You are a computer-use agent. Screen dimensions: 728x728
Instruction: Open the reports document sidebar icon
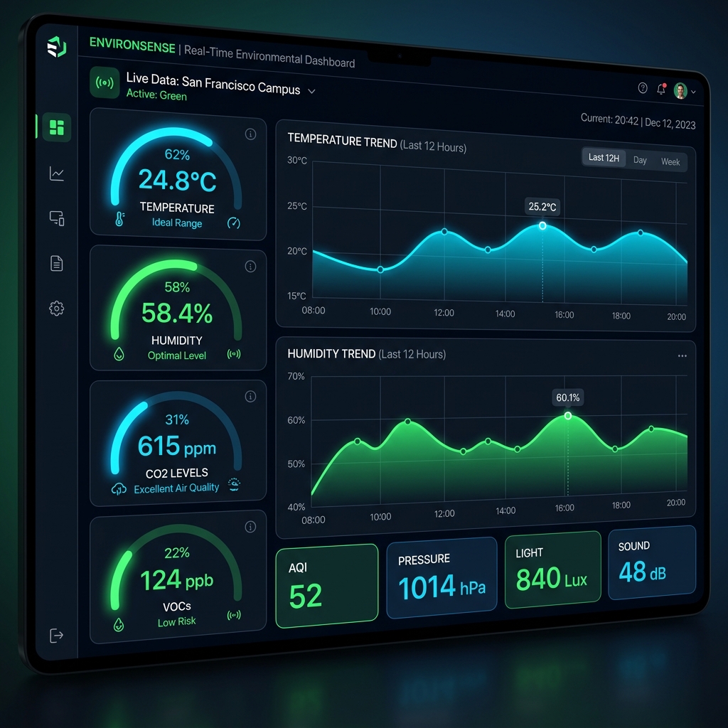57,263
